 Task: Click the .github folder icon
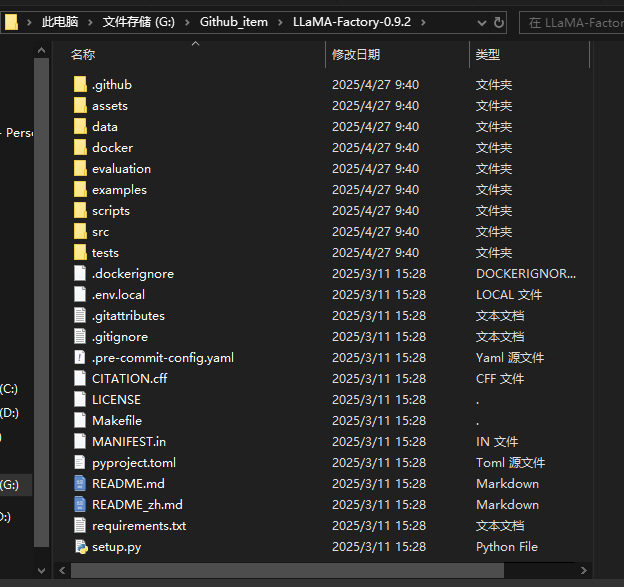pos(80,84)
